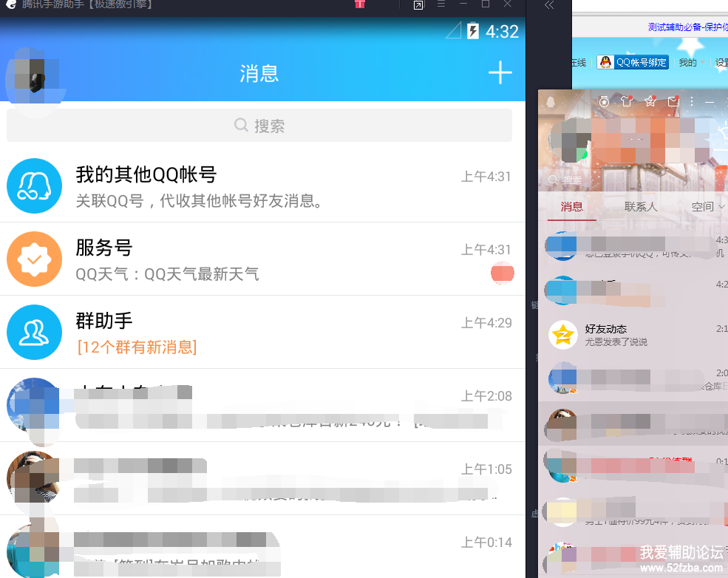
Task: Switch to the 联系人 tab in desktop QQ
Action: coord(641,207)
